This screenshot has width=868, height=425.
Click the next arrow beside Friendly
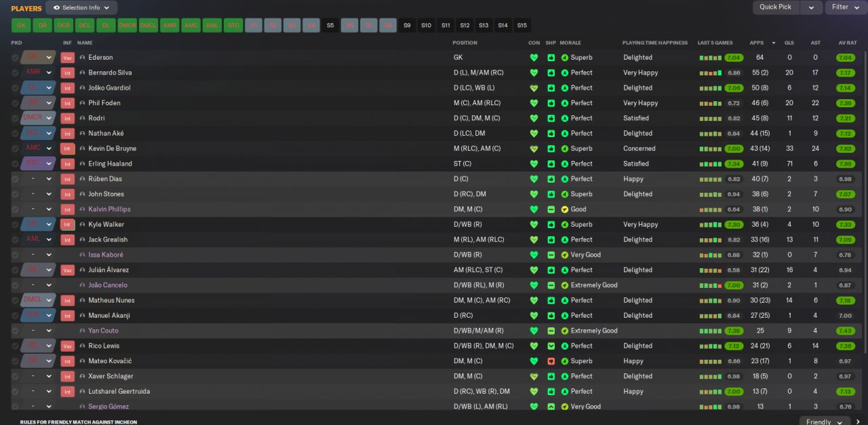[x=859, y=422]
